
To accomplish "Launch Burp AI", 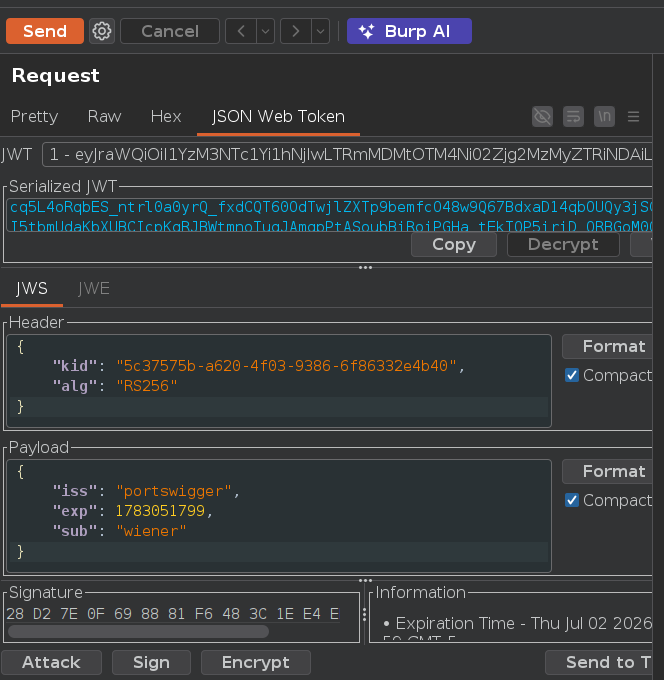I will point(409,31).
